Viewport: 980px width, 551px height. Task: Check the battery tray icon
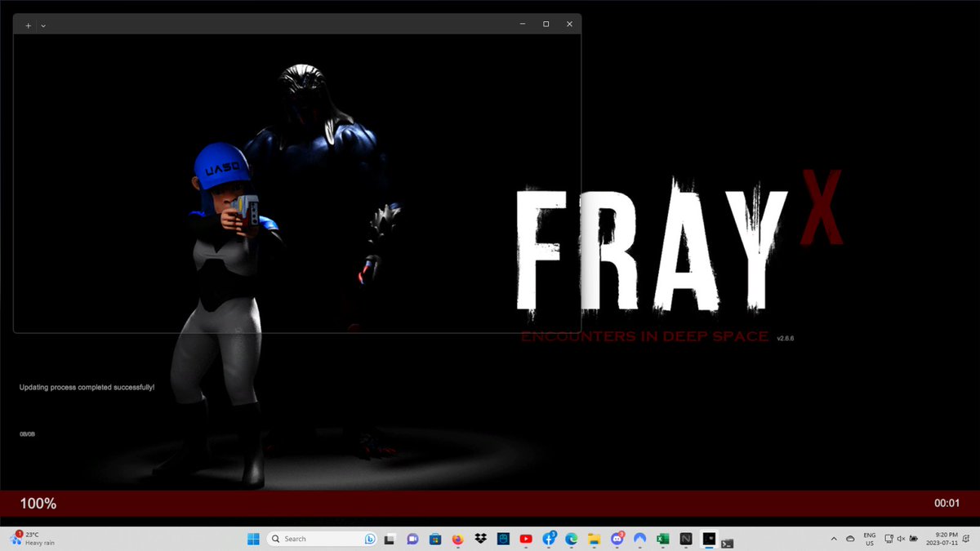click(915, 539)
